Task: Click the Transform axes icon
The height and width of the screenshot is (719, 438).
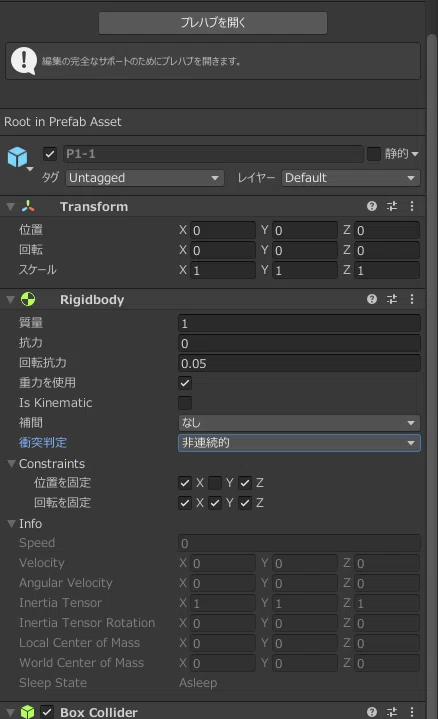Action: pyautogui.click(x=28, y=206)
